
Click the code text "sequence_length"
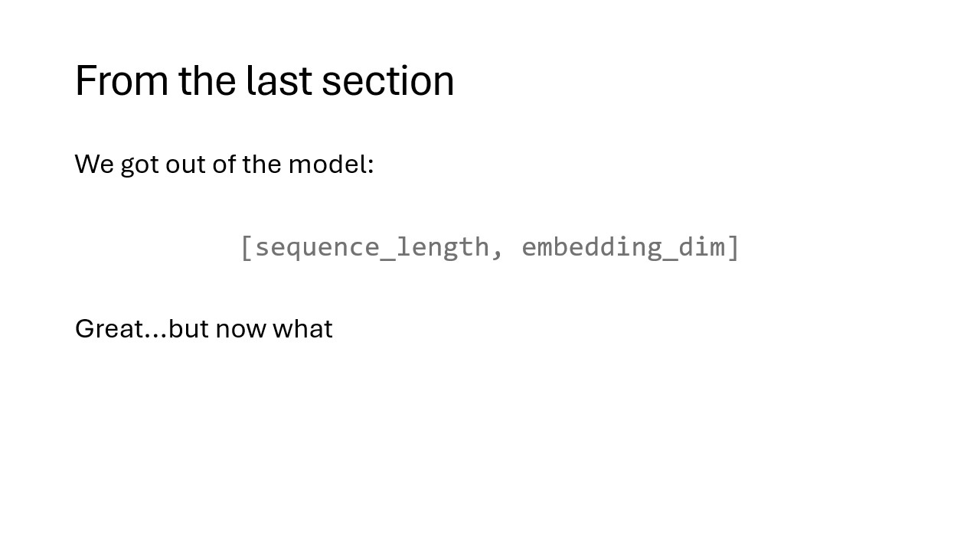(371, 247)
